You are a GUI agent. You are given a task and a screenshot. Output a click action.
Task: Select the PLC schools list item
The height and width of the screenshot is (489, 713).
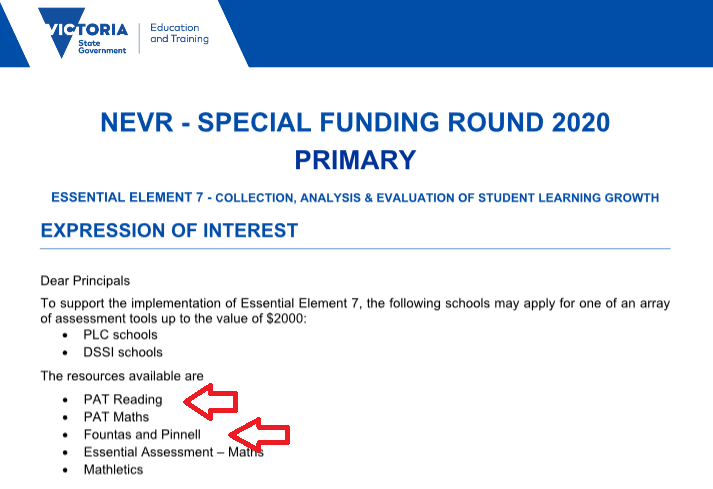click(x=121, y=335)
